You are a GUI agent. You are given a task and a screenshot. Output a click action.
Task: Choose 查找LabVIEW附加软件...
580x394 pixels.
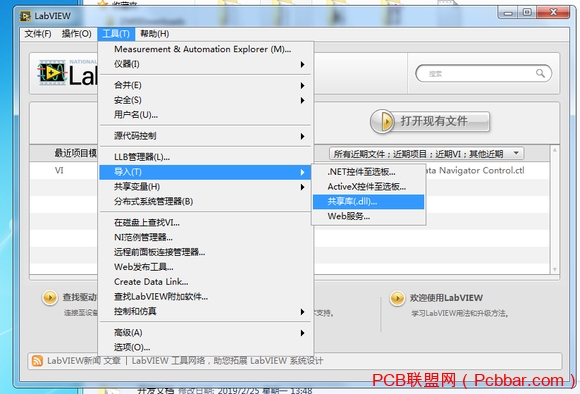[x=206, y=297]
